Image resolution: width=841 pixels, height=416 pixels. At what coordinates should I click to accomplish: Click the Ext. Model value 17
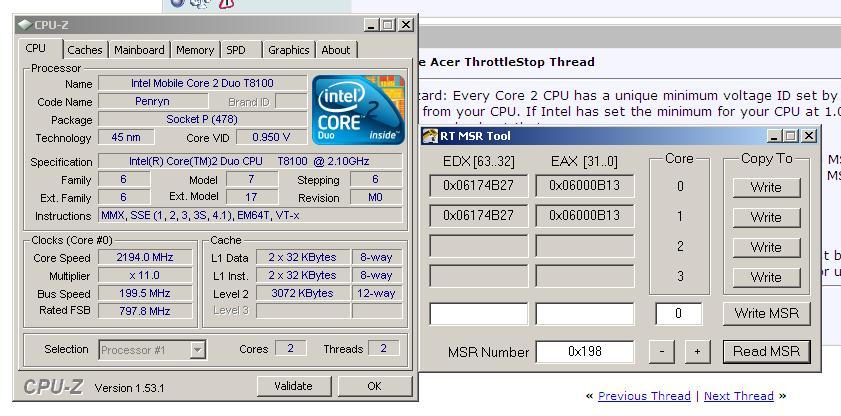point(252,197)
